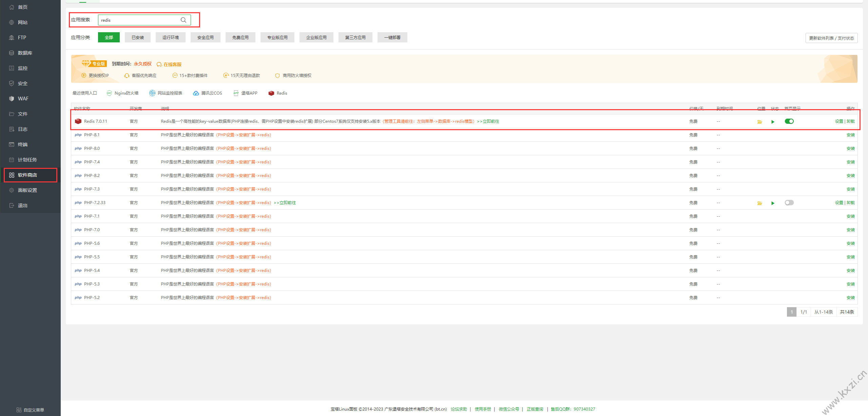This screenshot has width=868, height=416.
Task: Disable Redis homepage display toggle
Action: (789, 121)
